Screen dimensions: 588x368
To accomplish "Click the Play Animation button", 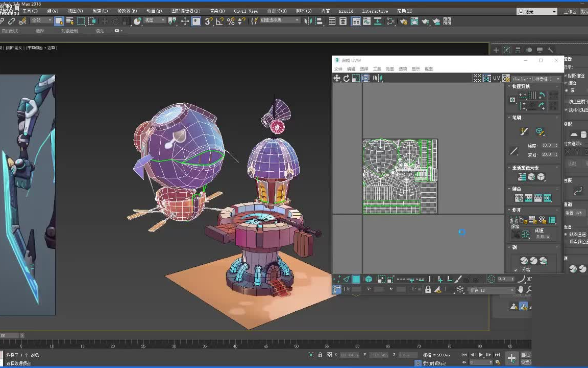I will click(480, 355).
